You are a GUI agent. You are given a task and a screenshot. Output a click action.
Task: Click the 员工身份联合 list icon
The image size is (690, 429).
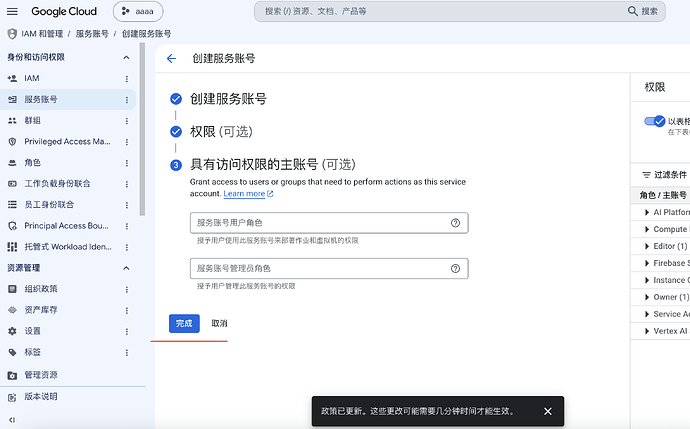point(12,205)
